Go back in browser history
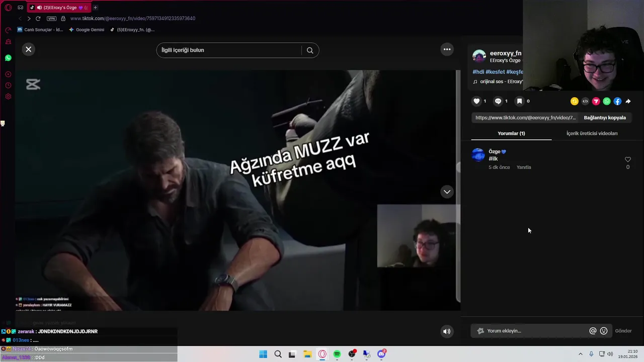The image size is (644, 362). [x=20, y=19]
